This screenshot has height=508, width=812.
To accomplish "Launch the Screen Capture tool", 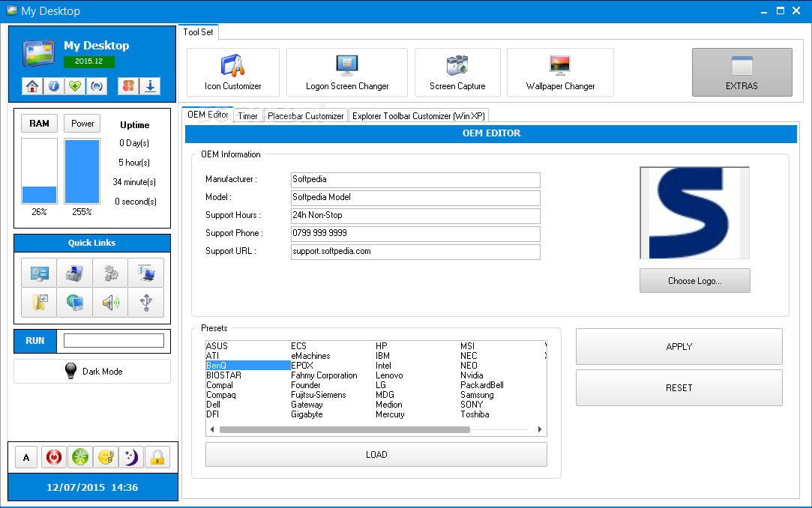I will coord(457,73).
